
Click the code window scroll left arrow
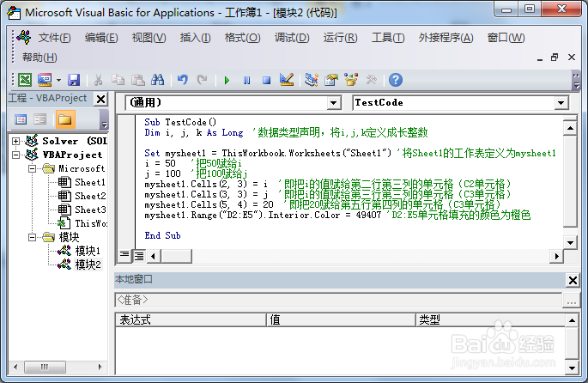(153, 256)
